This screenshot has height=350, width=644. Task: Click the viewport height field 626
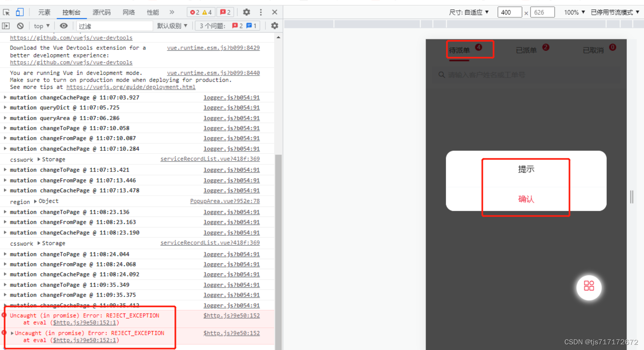542,12
